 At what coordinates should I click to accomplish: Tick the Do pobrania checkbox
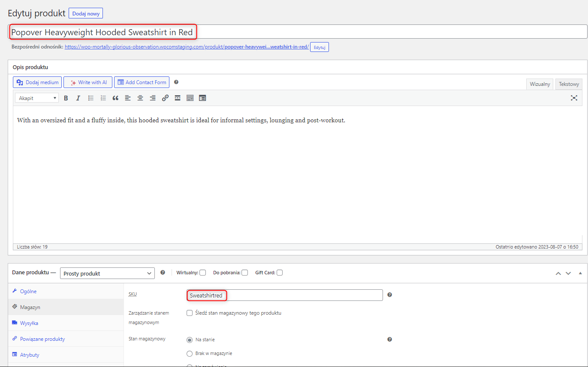click(x=244, y=273)
